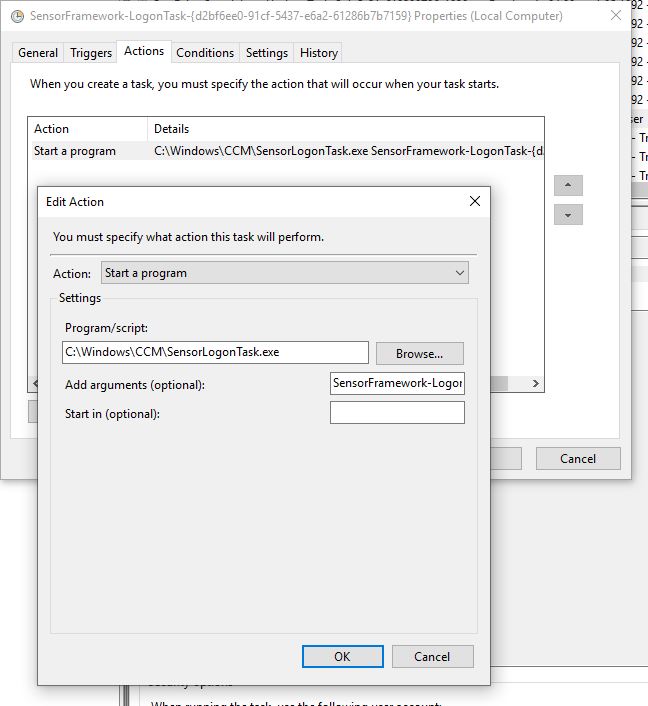Select the Actions tab
Viewport: 648px width, 706px height.
pyautogui.click(x=144, y=51)
